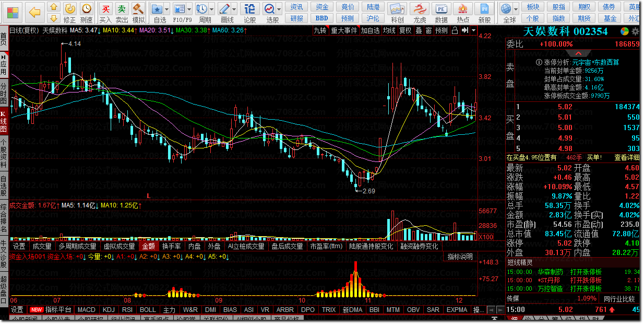644x324 pixels.
Task: Toggle the 预测 option in chart header
Action: (x=441, y=30)
